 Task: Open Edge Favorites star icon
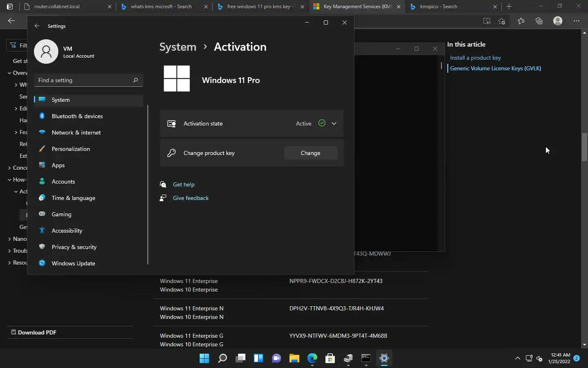[x=521, y=21]
